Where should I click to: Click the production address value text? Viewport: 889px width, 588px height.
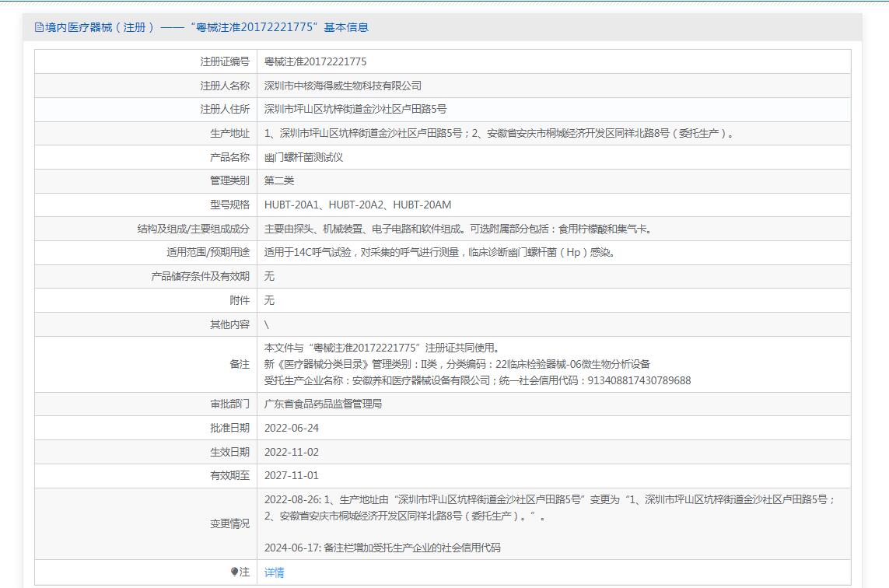tap(498, 133)
